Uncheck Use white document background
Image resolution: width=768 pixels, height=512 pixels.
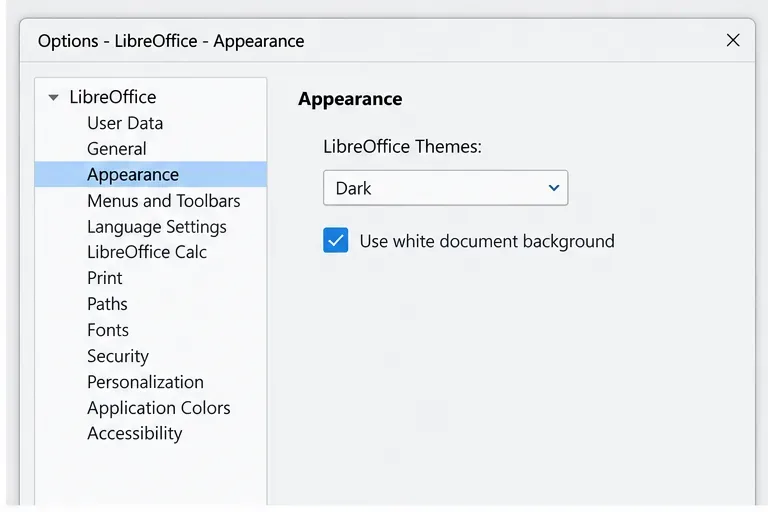[x=336, y=240]
